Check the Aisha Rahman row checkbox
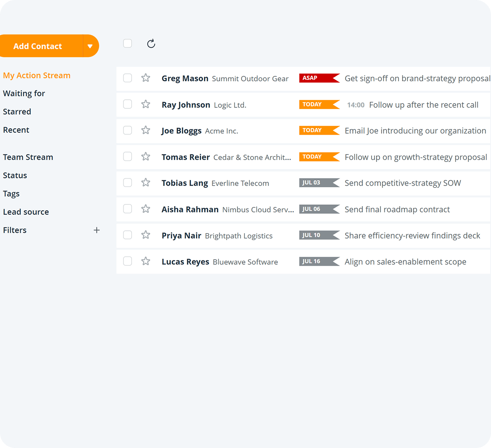491x448 pixels. coord(128,209)
